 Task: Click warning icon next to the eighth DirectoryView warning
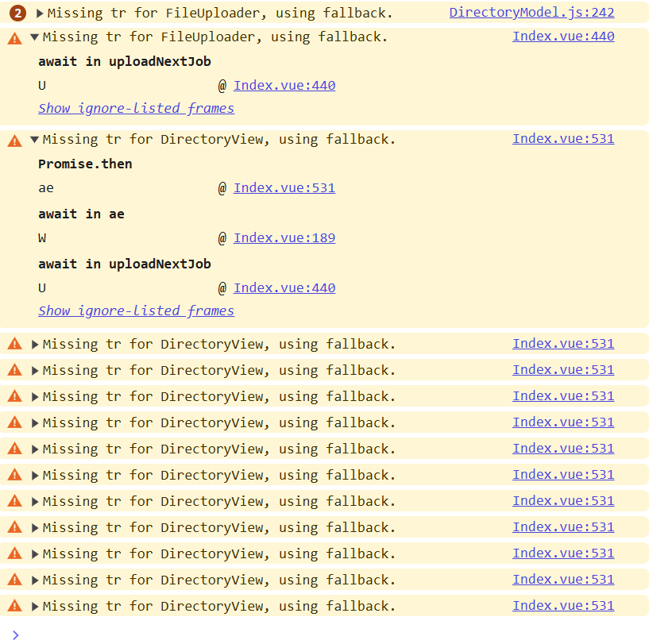point(13,527)
